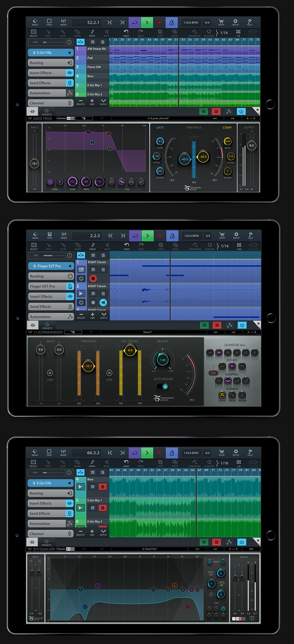Adjust Threshold -10.7 slider in L1 Ultramaximizer
294x644 pixels.
(88, 367)
